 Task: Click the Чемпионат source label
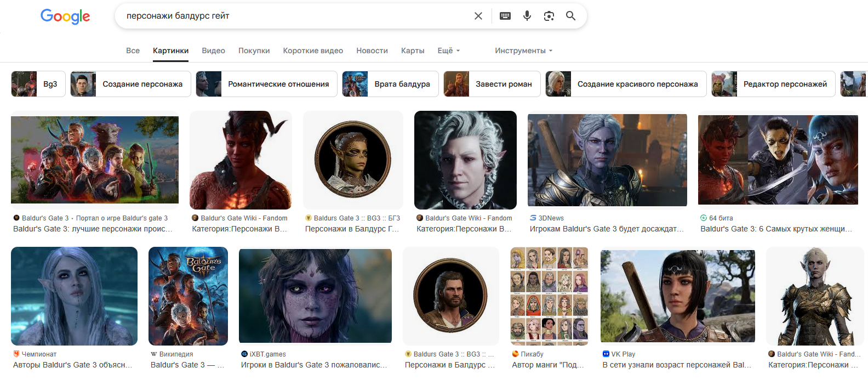pyautogui.click(x=35, y=354)
